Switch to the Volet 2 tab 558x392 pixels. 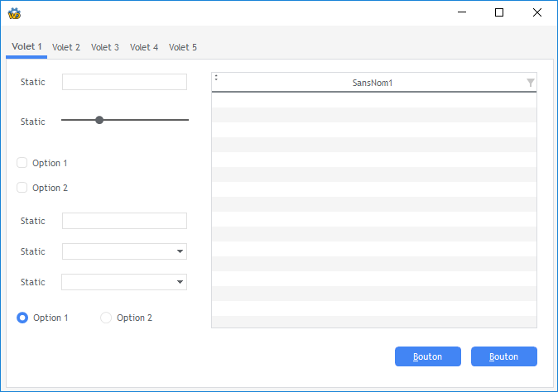66,47
